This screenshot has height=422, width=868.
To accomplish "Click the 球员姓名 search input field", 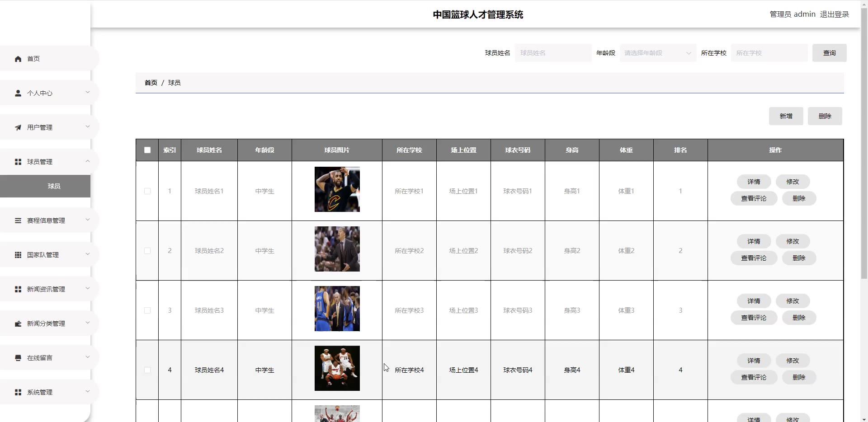I will point(553,53).
